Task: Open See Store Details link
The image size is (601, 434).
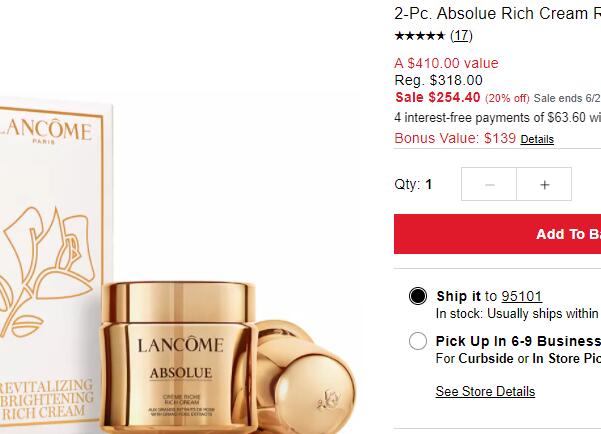Action: click(485, 391)
